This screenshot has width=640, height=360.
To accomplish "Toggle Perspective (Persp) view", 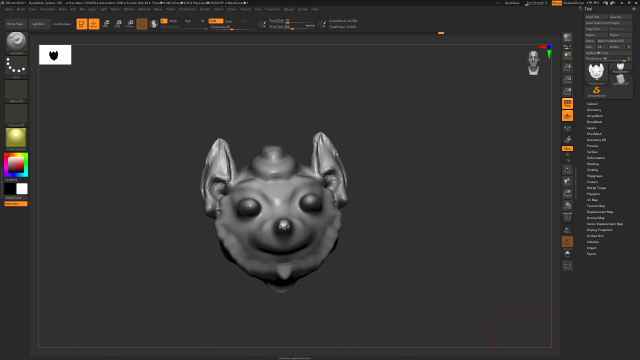I will 567,103.
